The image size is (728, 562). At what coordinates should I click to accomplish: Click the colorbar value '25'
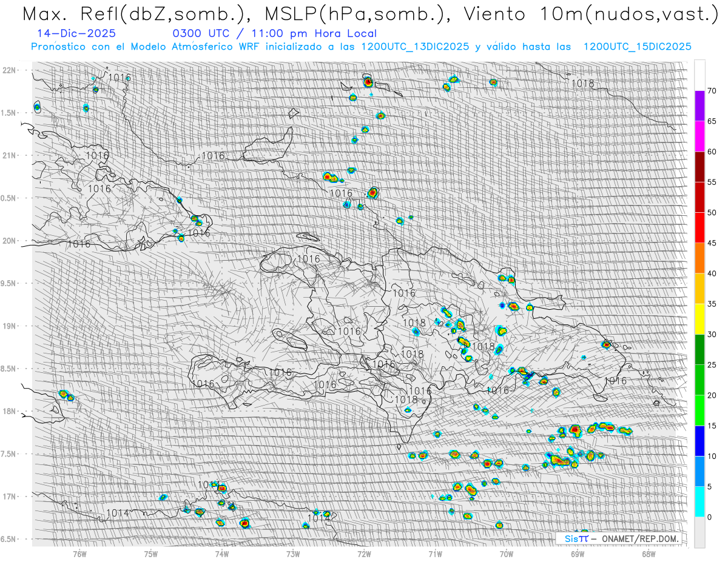tap(712, 365)
